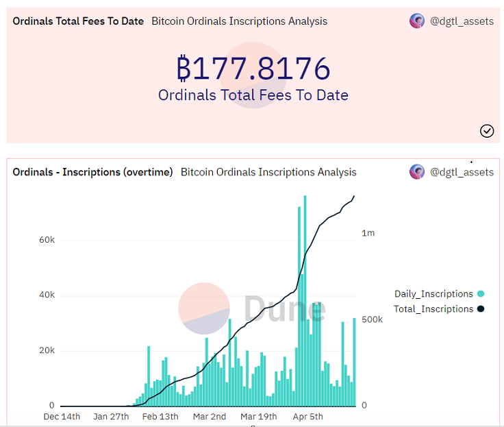Open the @dgtl_assets profile from fees panel
The height and width of the screenshot is (427, 504).
462,21
